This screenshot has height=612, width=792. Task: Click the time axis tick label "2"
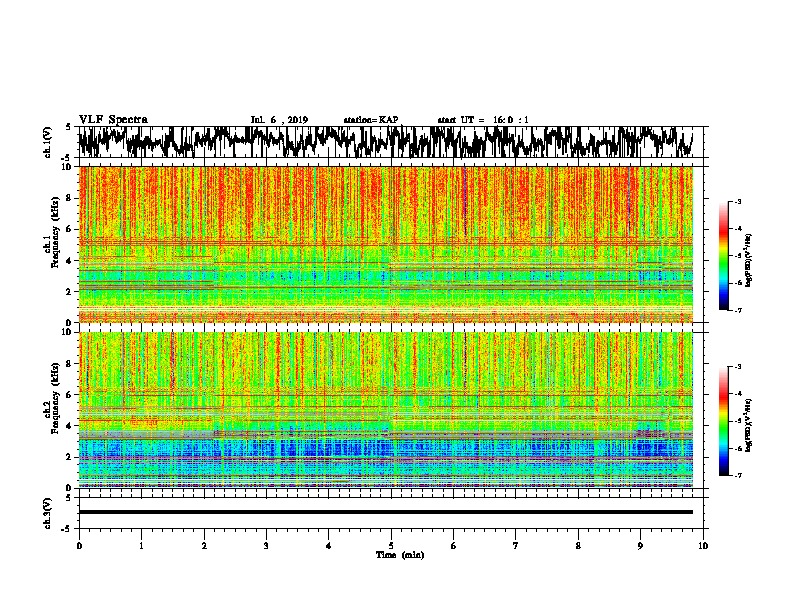(x=204, y=546)
